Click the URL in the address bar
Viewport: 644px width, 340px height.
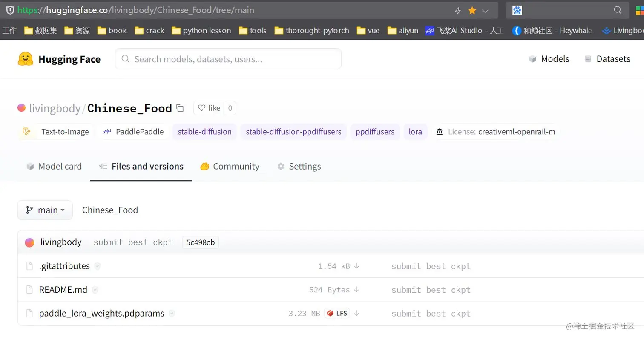(x=136, y=10)
